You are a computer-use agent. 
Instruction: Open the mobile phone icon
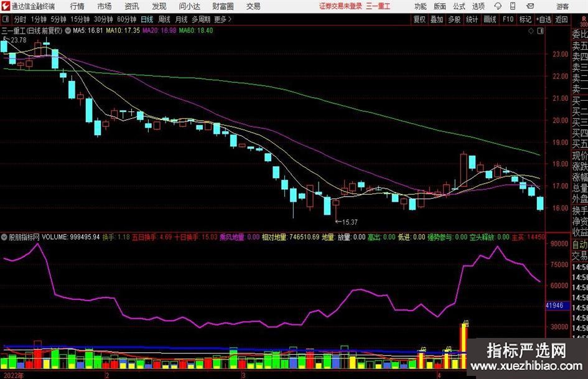click(x=513, y=6)
